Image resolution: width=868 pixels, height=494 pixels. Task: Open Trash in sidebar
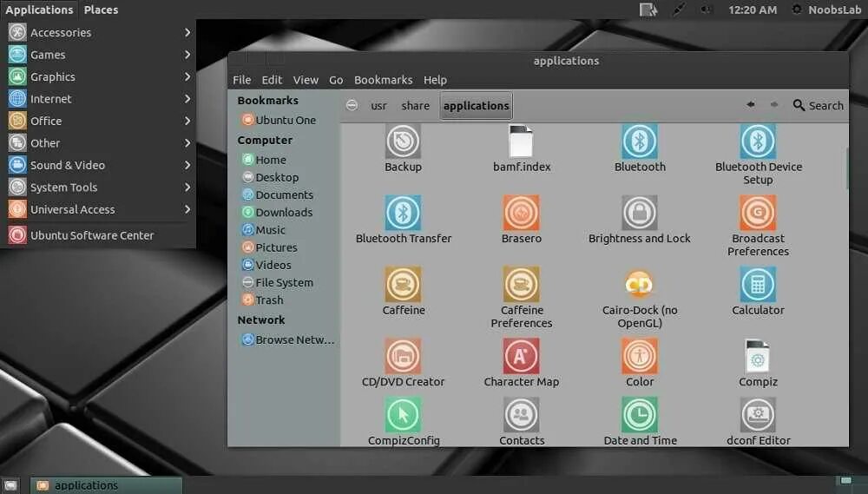263,300
